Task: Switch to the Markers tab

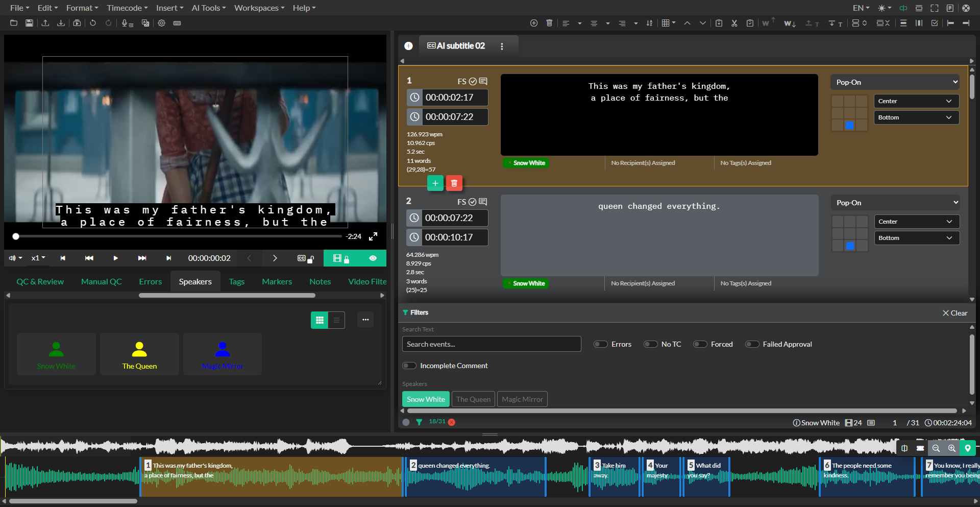Action: (277, 281)
